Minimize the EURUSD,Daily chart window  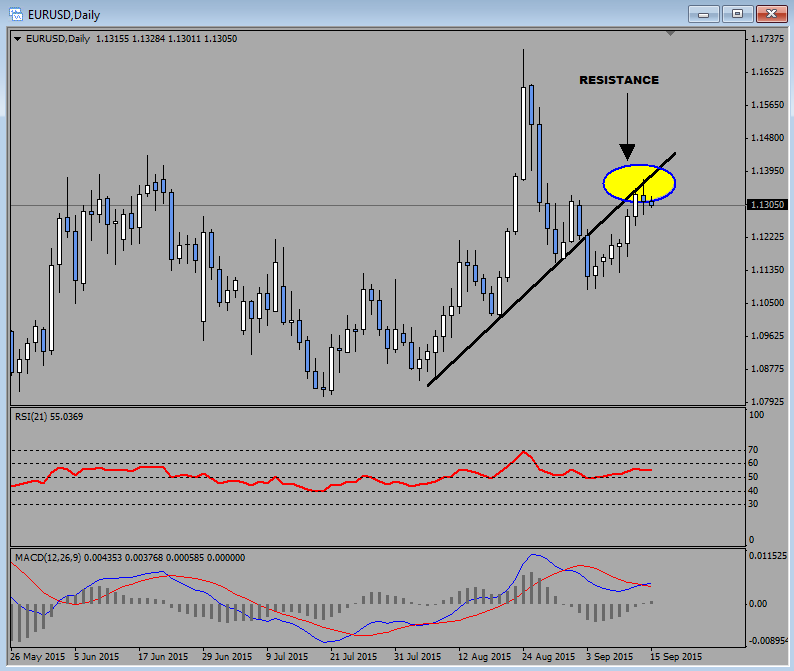pyautogui.click(x=704, y=14)
